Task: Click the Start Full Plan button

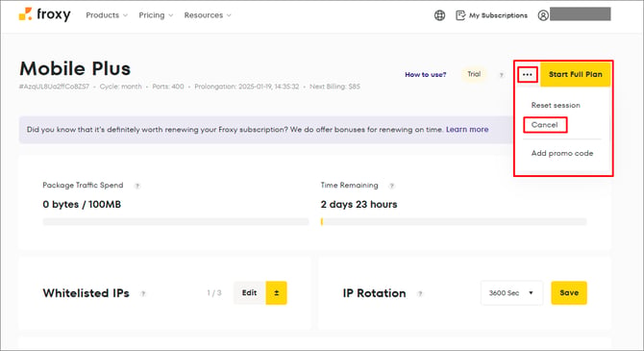Action: pos(576,75)
